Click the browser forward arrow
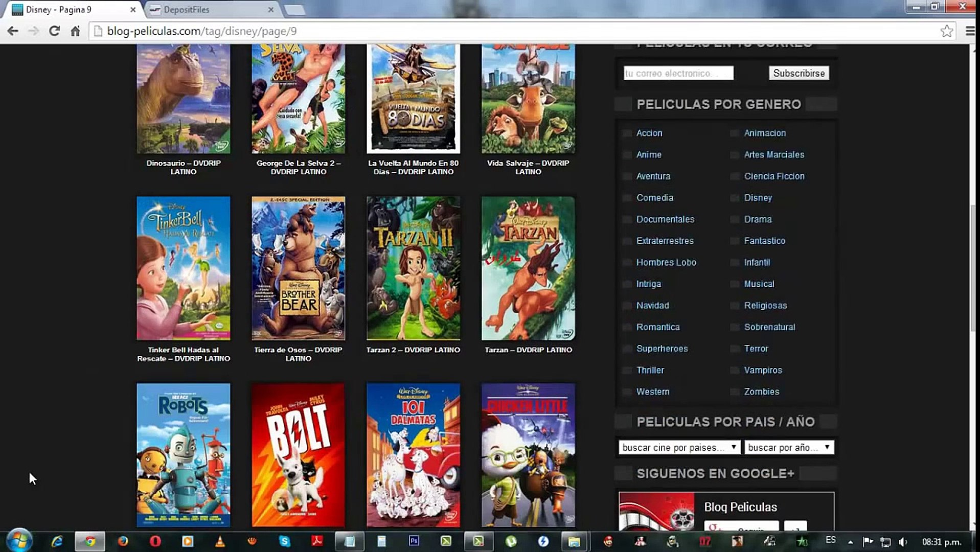Viewport: 980px width, 552px height. 34,31
